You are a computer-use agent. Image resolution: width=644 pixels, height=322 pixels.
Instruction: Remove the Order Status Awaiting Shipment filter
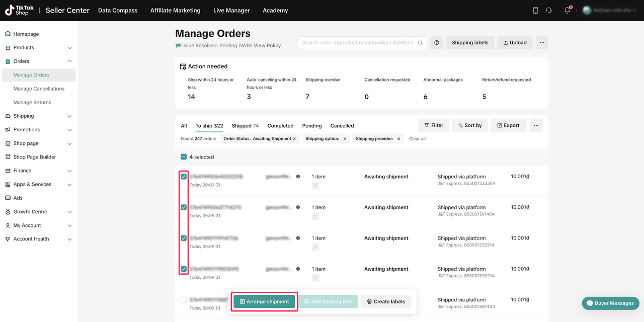click(x=294, y=139)
